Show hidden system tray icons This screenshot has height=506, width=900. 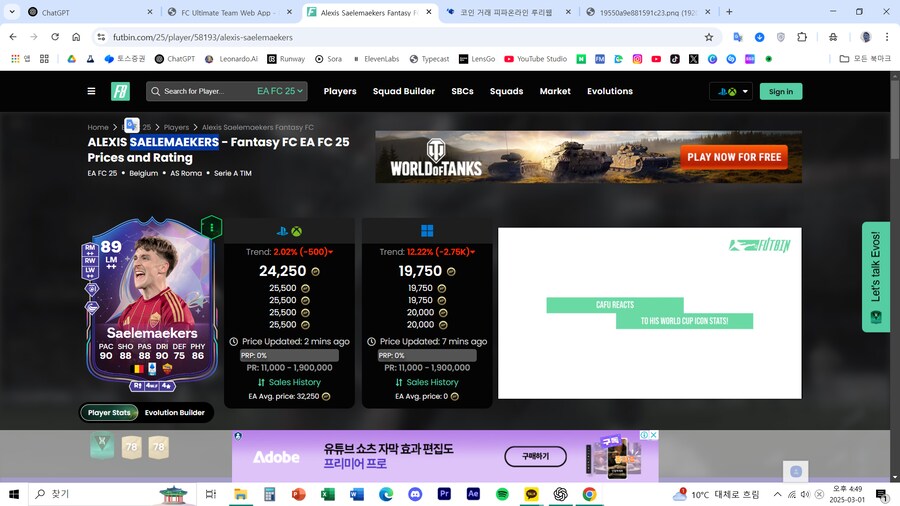tap(777, 494)
